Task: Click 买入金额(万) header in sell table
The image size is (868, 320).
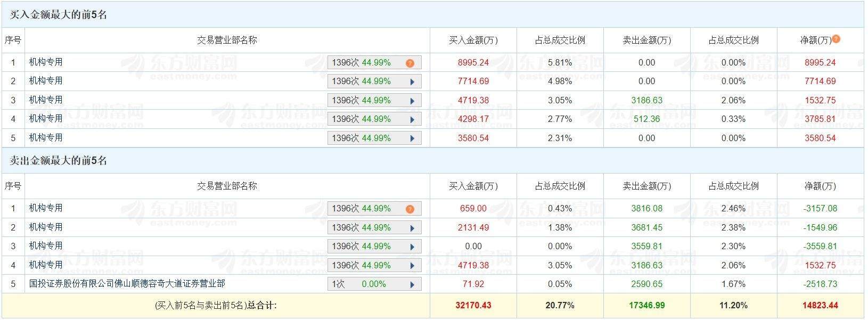Action: [x=473, y=186]
